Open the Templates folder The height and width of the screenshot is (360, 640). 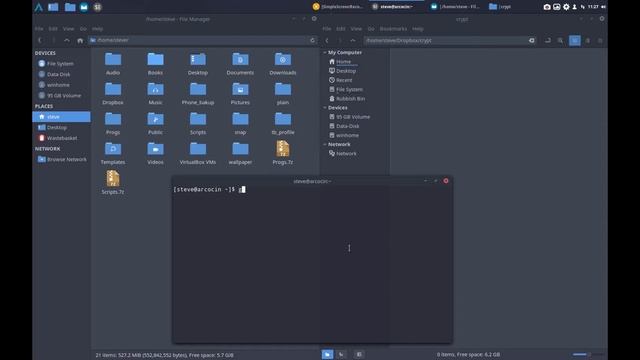(x=113, y=153)
